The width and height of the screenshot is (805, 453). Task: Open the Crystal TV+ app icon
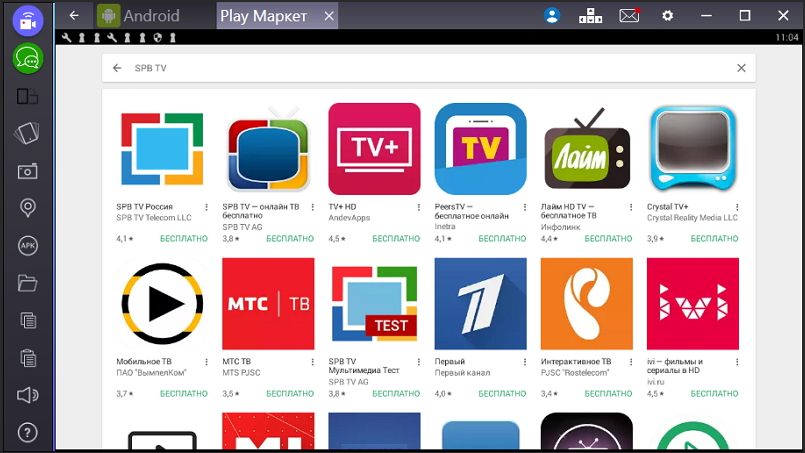click(x=693, y=149)
